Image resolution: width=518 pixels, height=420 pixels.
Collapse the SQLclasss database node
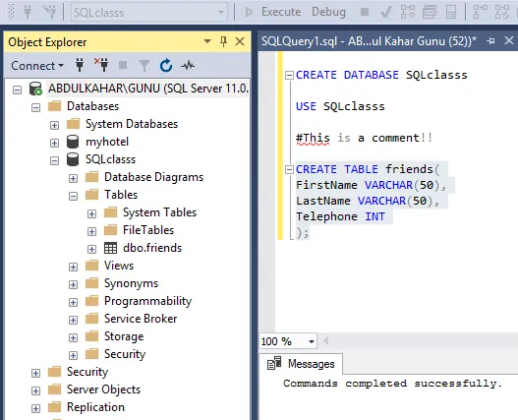pos(54,160)
